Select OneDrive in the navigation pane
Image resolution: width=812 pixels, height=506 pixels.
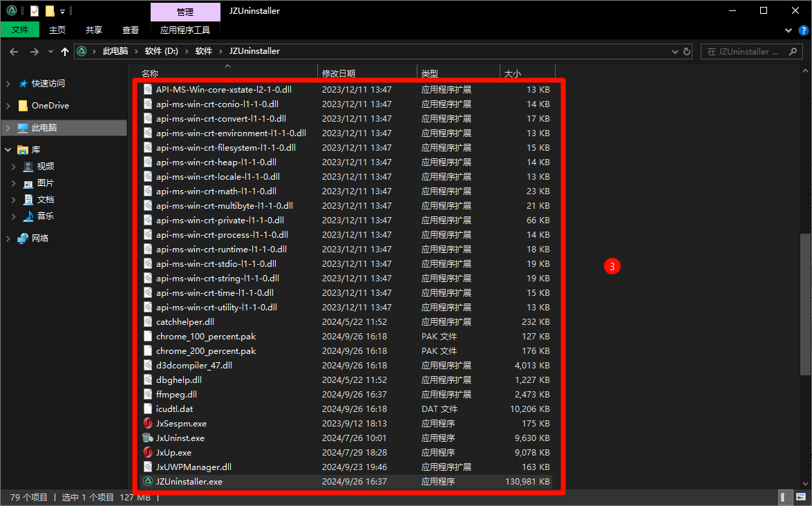click(50, 106)
